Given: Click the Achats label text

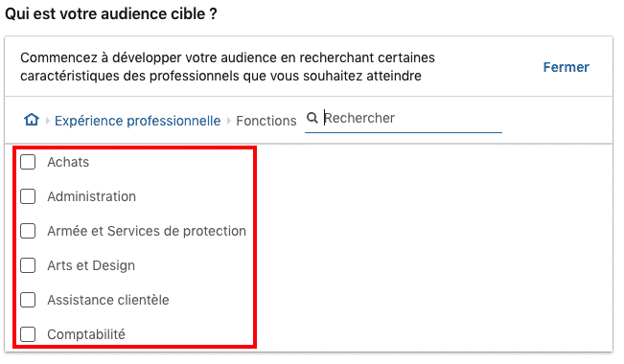Looking at the screenshot, I should pyautogui.click(x=68, y=162).
